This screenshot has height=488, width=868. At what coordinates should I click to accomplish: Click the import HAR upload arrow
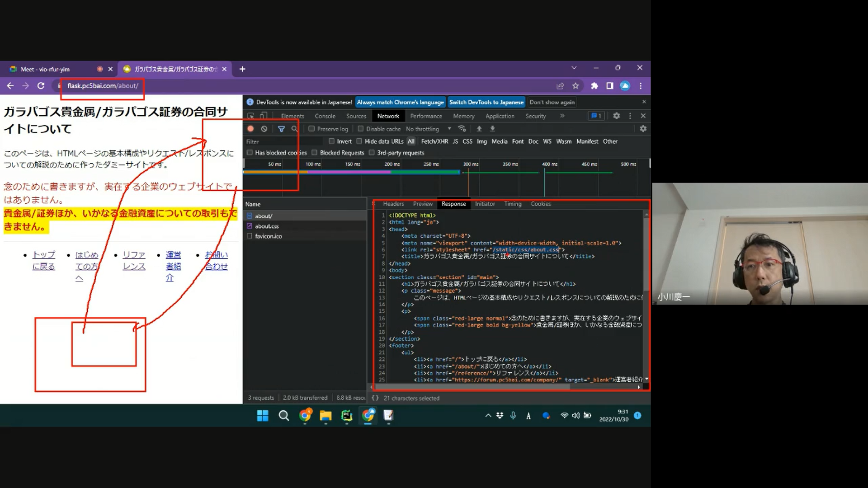pos(479,129)
